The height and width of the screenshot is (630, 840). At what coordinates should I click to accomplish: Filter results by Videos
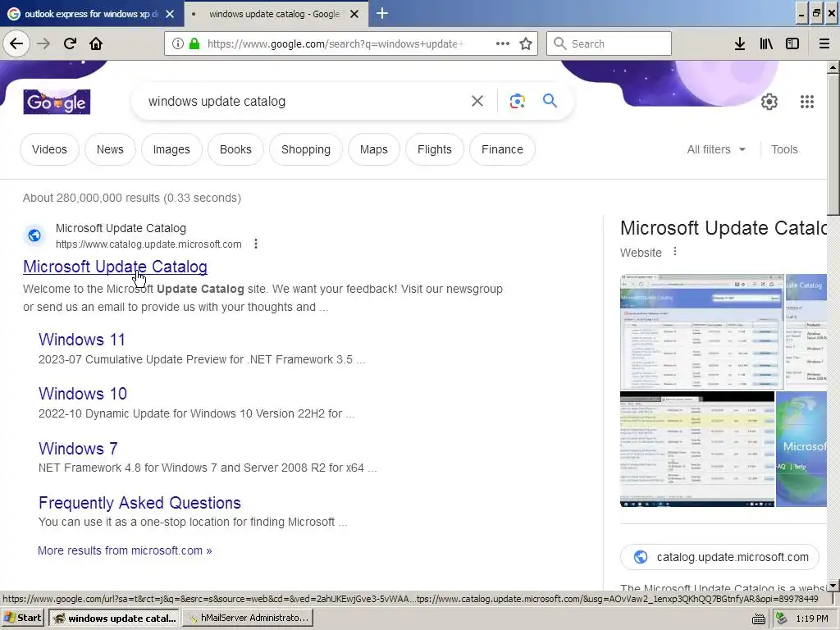(x=49, y=149)
